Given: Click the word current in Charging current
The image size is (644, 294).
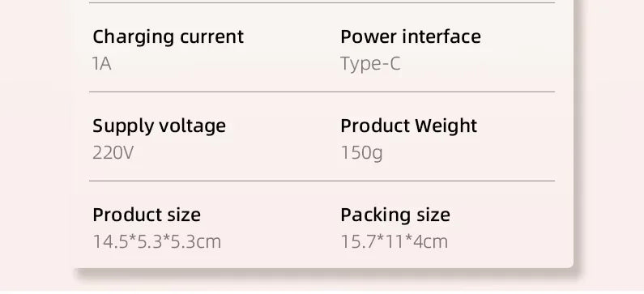Looking at the screenshot, I should point(212,37).
